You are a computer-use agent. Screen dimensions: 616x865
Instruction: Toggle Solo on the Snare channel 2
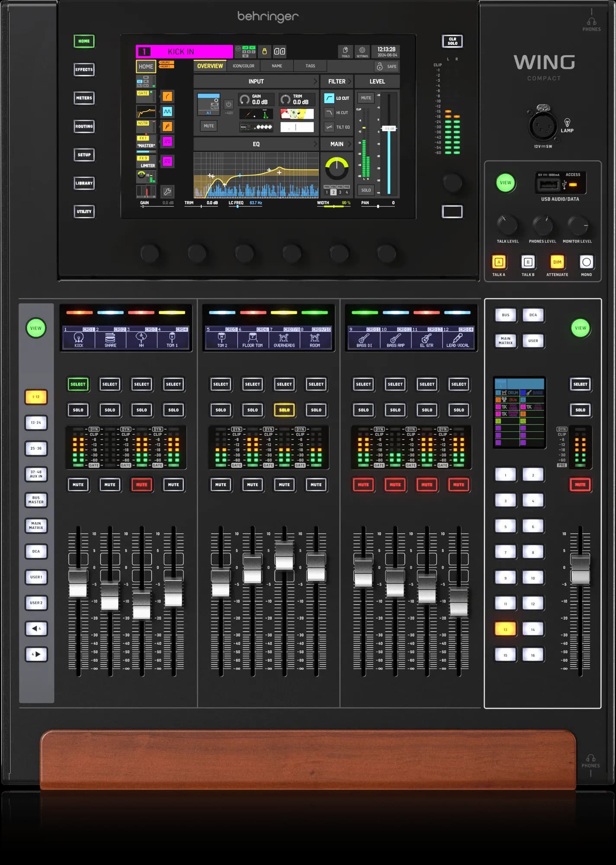[110, 410]
